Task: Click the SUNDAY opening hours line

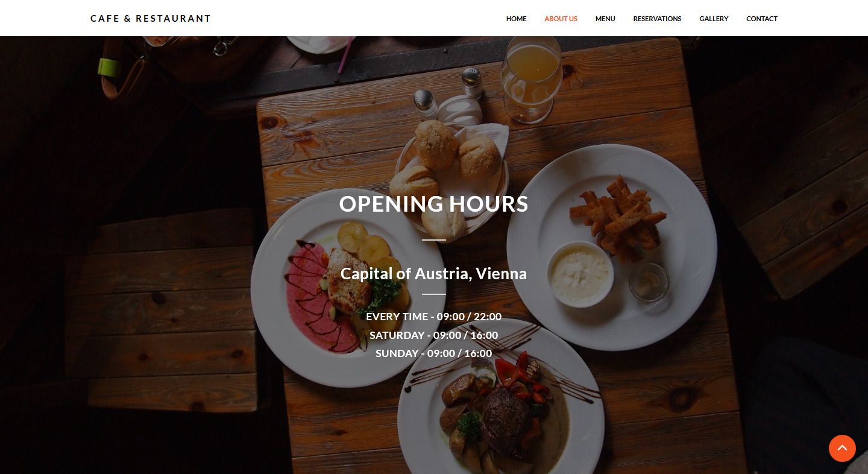Action: [434, 353]
